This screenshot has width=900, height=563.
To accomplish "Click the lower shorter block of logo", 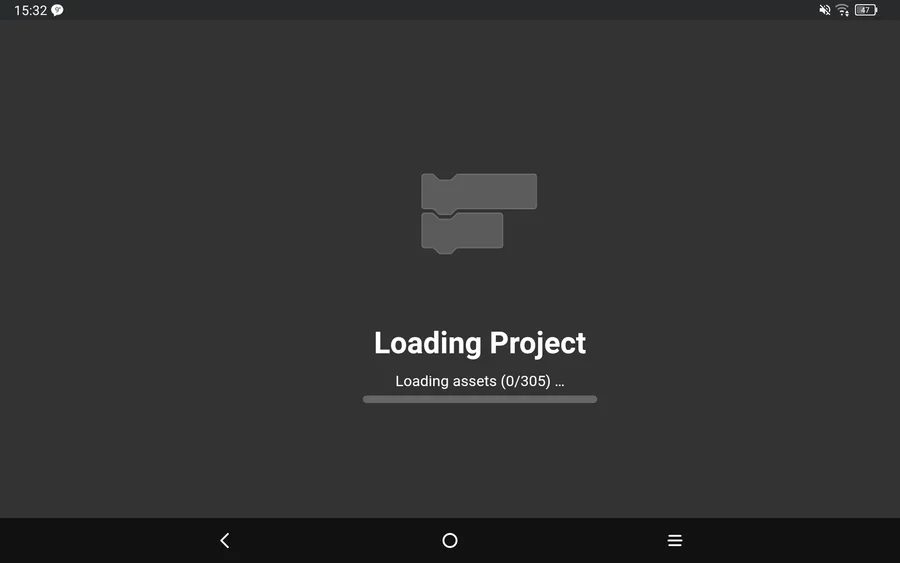I will [x=462, y=231].
